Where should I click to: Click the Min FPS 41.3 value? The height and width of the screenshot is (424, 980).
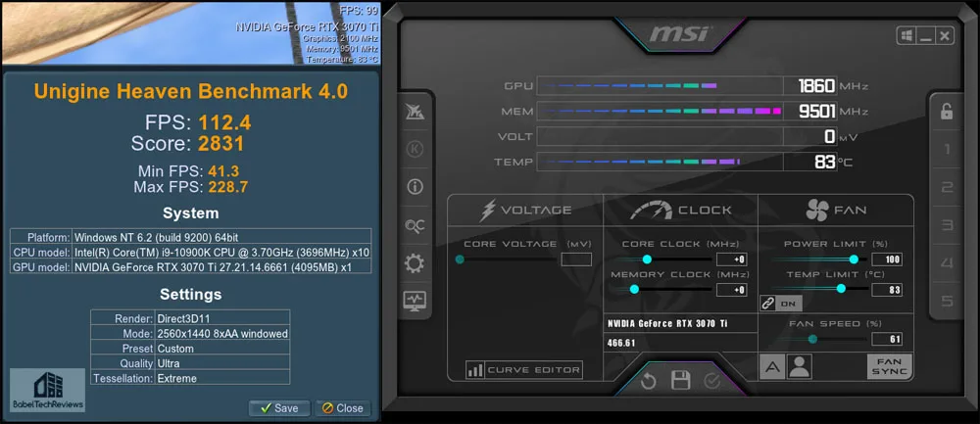223,171
